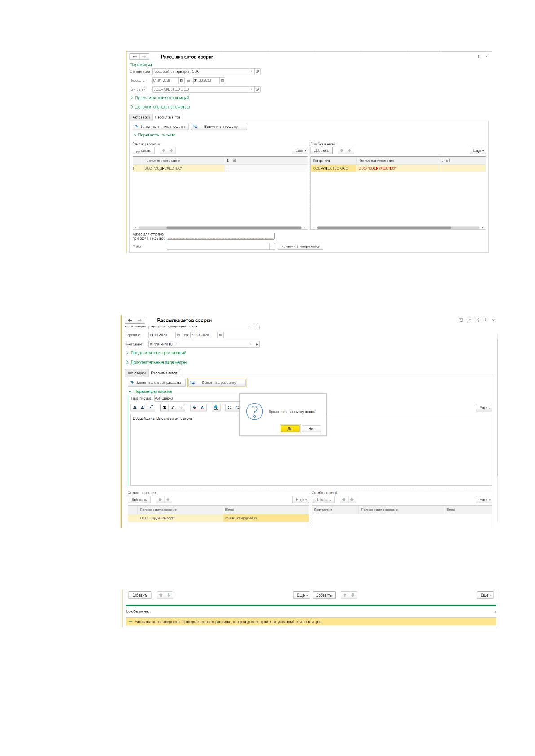Increase font size with A+ icon
The height and width of the screenshot is (756, 535).
click(142, 408)
